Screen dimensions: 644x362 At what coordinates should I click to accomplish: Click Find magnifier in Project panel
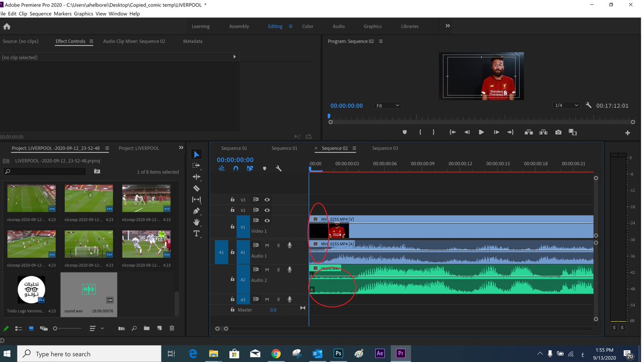tap(134, 328)
